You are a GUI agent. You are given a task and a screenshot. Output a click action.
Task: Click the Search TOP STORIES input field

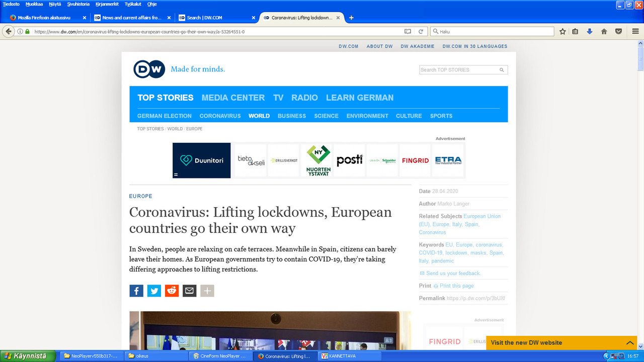coord(458,70)
